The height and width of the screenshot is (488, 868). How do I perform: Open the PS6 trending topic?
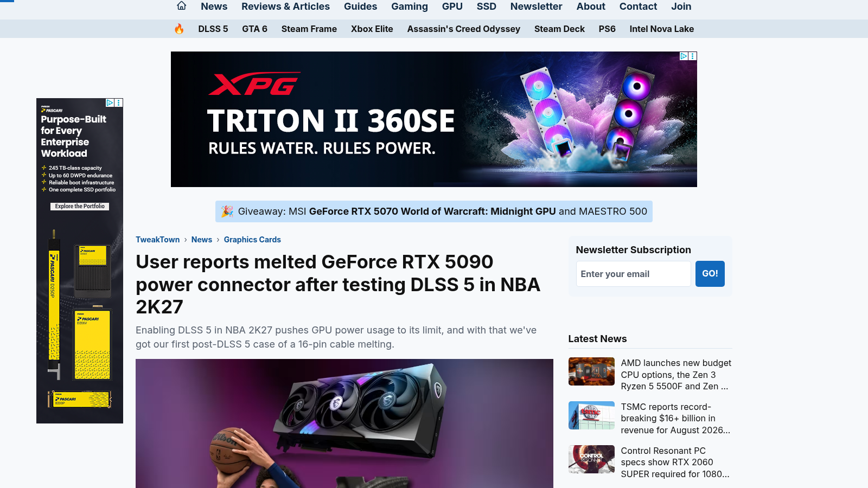(607, 29)
